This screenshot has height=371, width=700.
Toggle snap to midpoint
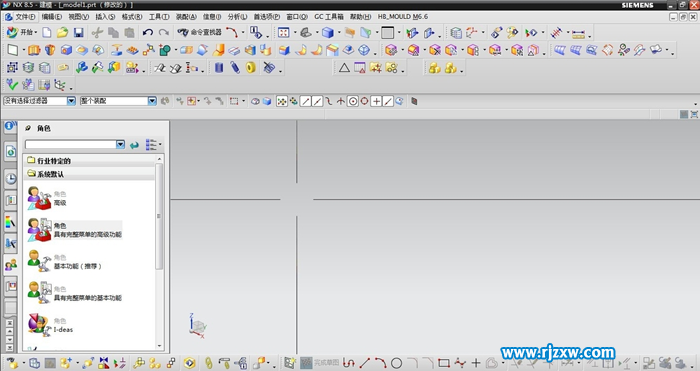click(317, 101)
